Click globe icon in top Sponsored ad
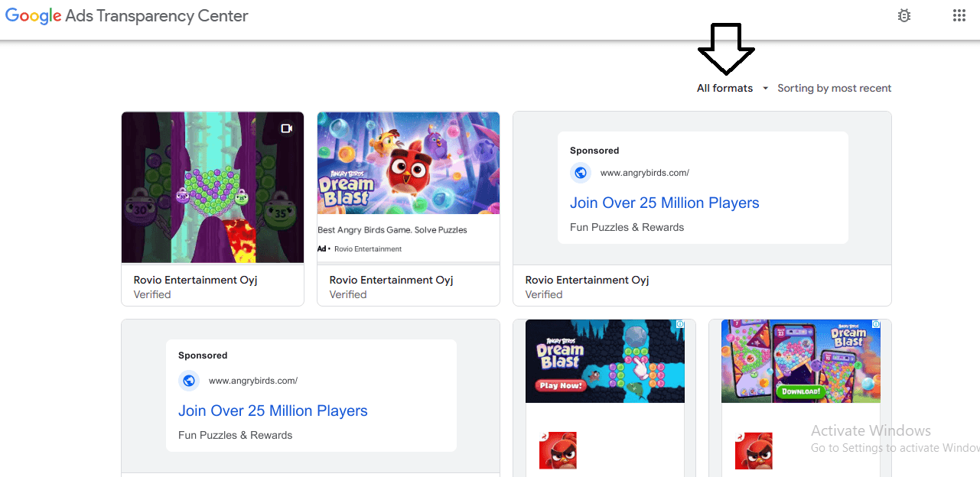The image size is (980, 477). (x=581, y=173)
